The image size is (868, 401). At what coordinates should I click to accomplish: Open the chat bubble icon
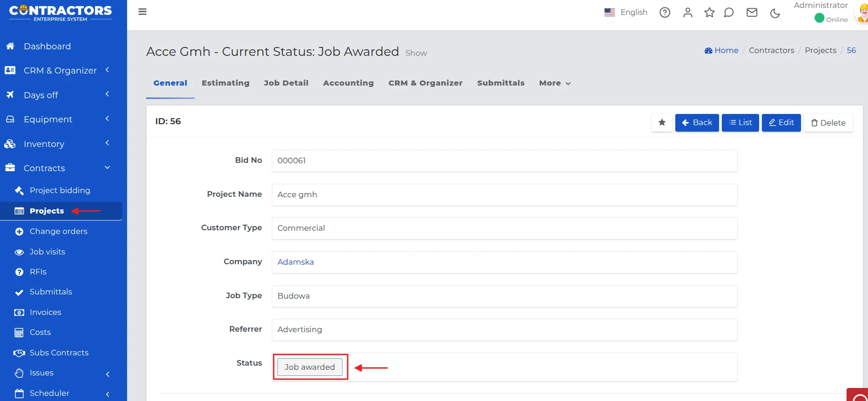click(x=729, y=13)
